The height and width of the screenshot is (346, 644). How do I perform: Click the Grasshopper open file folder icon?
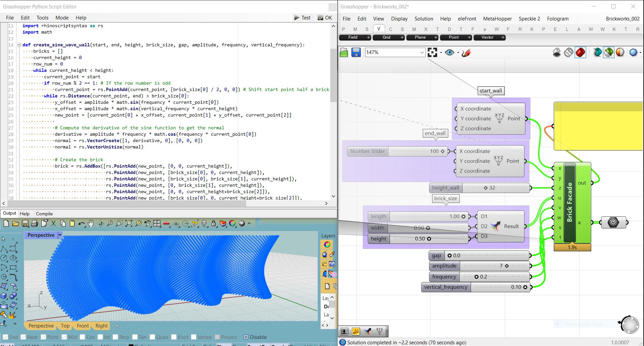click(344, 52)
